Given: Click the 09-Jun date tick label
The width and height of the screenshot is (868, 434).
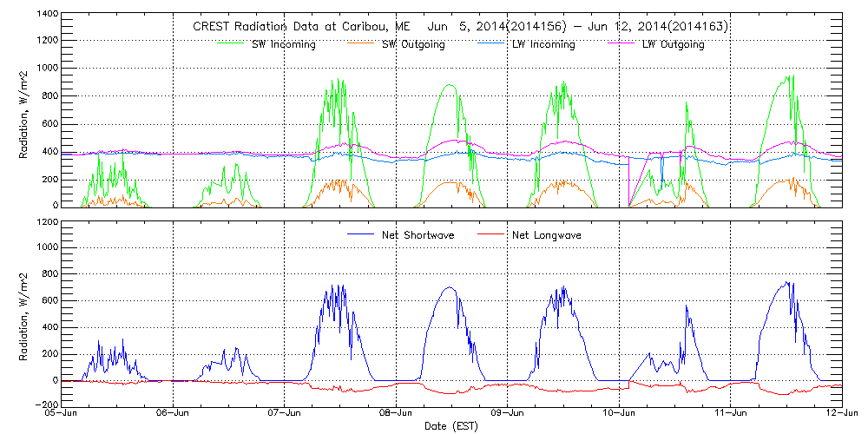Looking at the screenshot, I should point(508,414).
